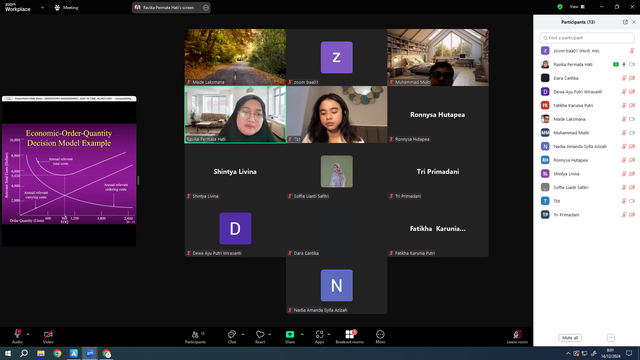Screen dimensions: 640x360
Task: Click the Leave room button
Action: (x=517, y=336)
